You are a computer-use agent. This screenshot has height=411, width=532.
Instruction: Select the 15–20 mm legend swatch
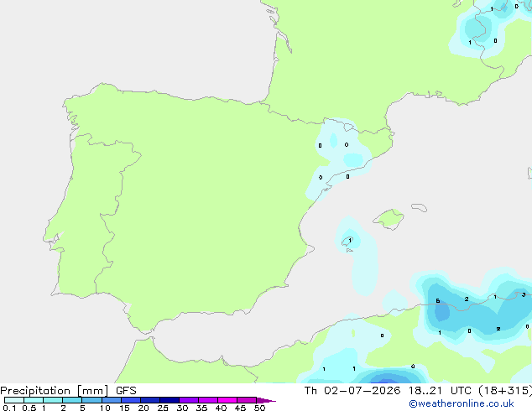pos(131,400)
